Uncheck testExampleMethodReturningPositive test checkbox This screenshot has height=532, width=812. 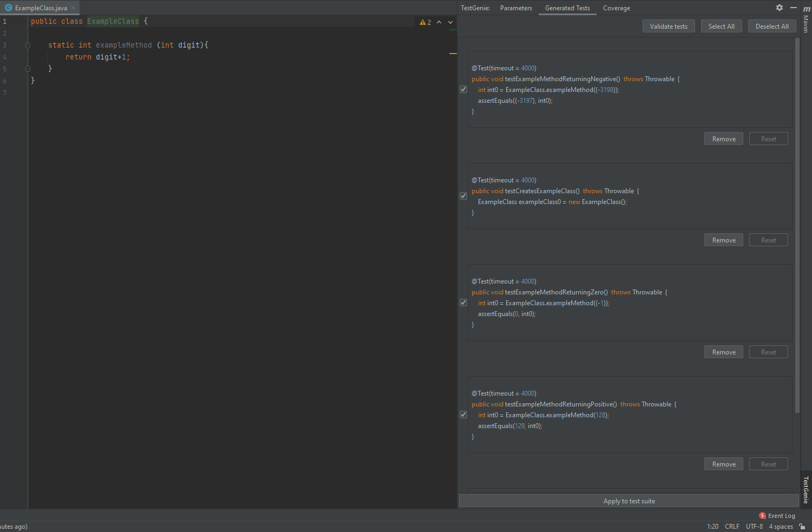(463, 415)
